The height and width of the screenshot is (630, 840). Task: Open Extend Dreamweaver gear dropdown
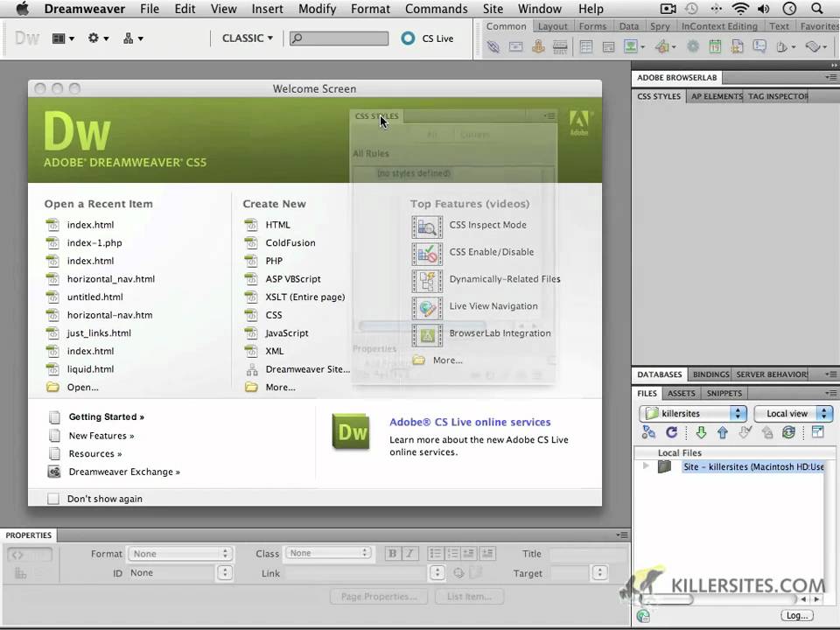[99, 38]
